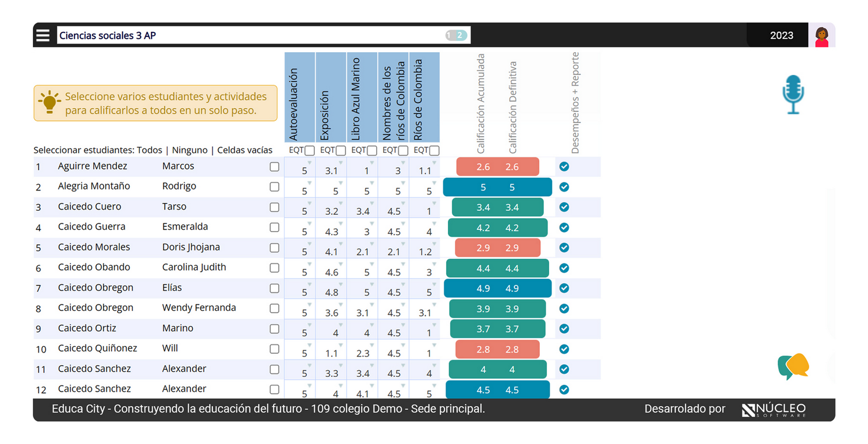Open Ríos de Colombia dropdown for Caicedo Obregon Elías
This screenshot has height=444, width=868.
click(x=435, y=285)
